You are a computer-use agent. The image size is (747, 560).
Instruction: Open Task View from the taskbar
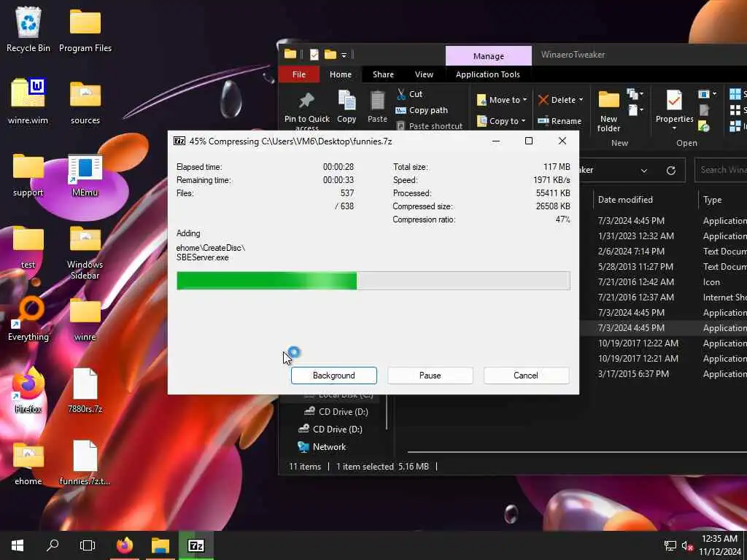(88, 545)
